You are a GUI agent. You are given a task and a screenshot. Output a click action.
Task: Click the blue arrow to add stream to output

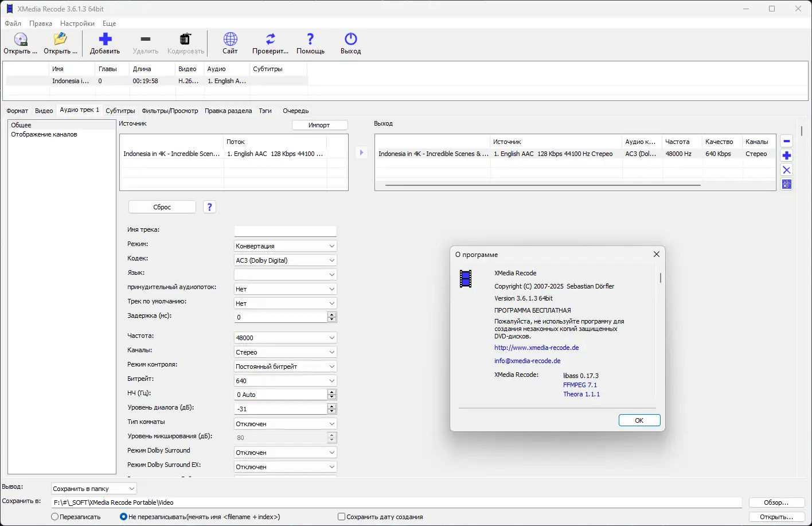click(361, 153)
